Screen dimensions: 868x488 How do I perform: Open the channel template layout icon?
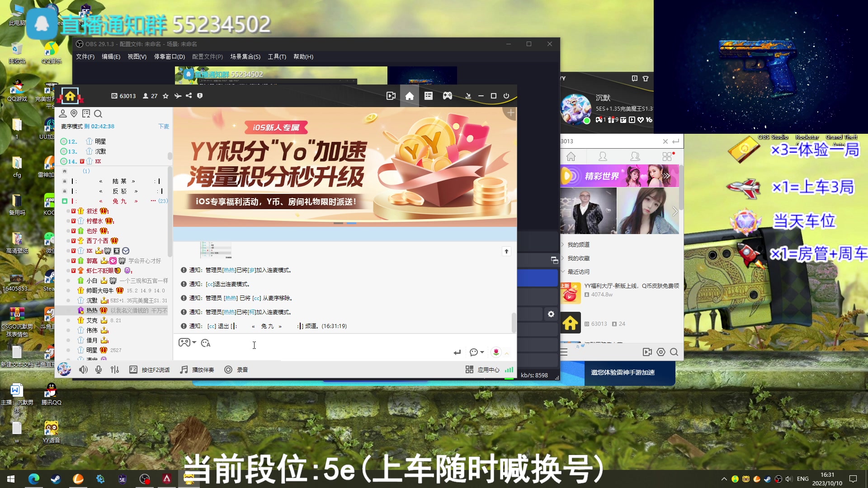[x=429, y=96]
